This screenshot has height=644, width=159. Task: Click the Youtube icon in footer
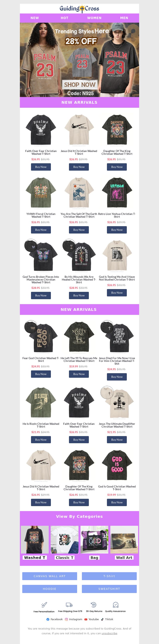tap(86, 619)
